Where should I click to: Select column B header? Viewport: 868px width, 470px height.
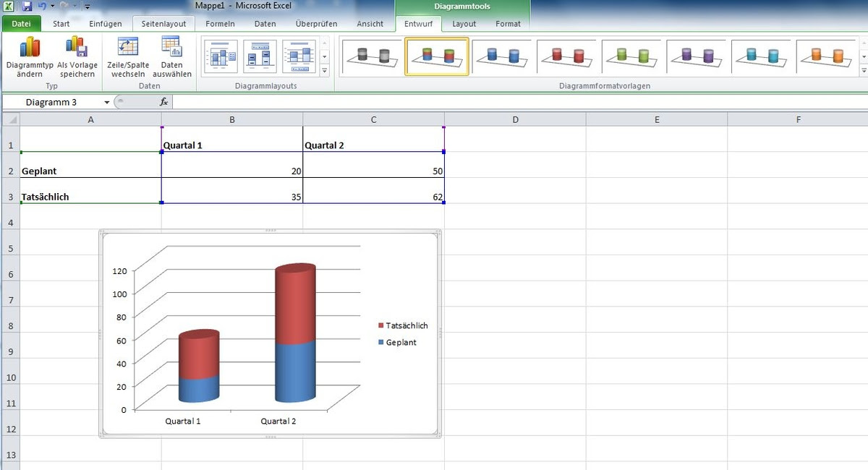232,119
